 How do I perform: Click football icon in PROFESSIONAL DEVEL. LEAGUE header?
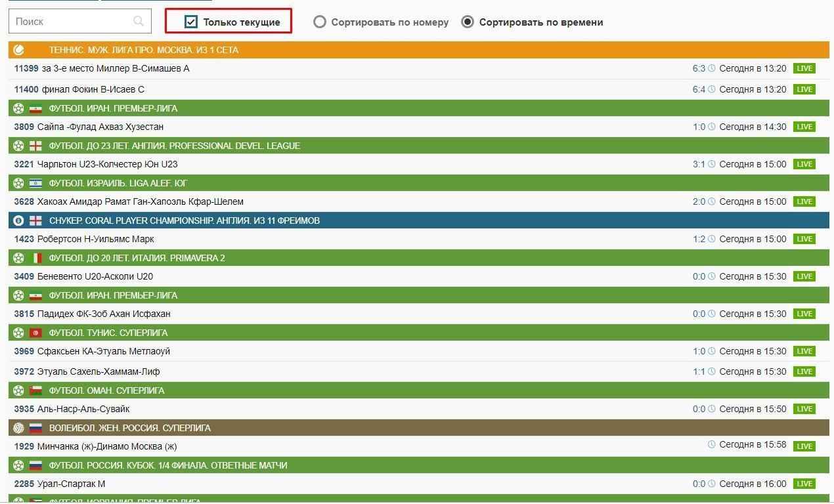(x=18, y=146)
